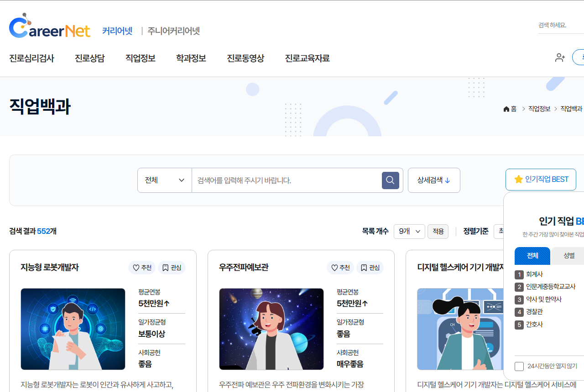Recommend 지능형 로봇개발자 with heart button

pos(142,268)
